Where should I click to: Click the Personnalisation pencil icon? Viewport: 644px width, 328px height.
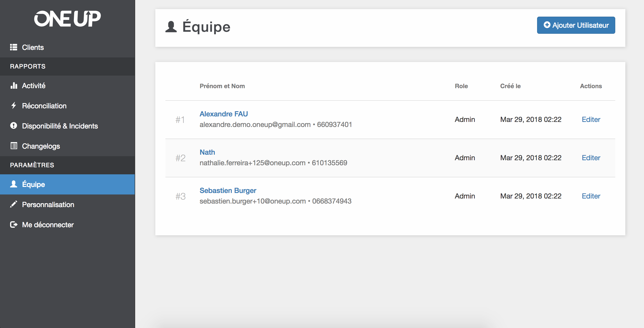14,204
